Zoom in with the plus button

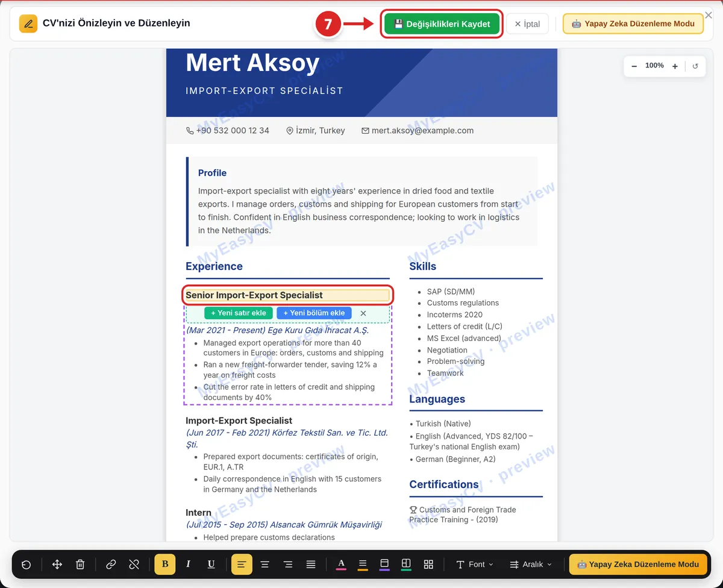tap(675, 66)
